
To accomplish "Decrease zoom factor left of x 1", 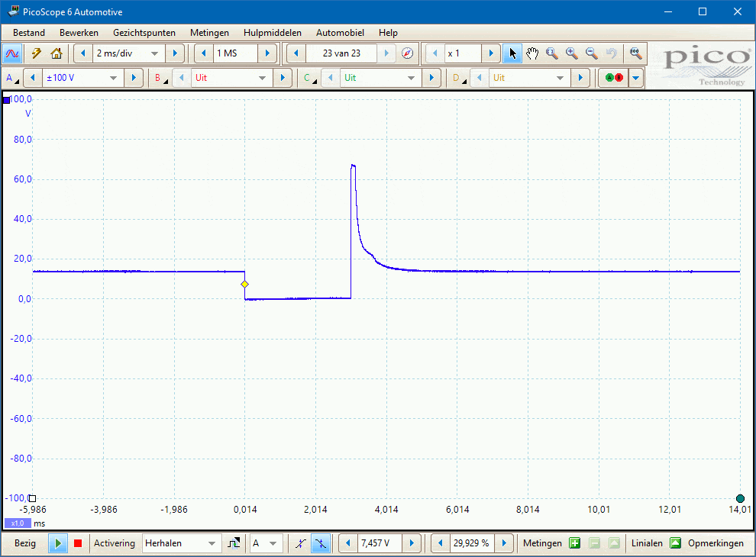I will coord(435,53).
